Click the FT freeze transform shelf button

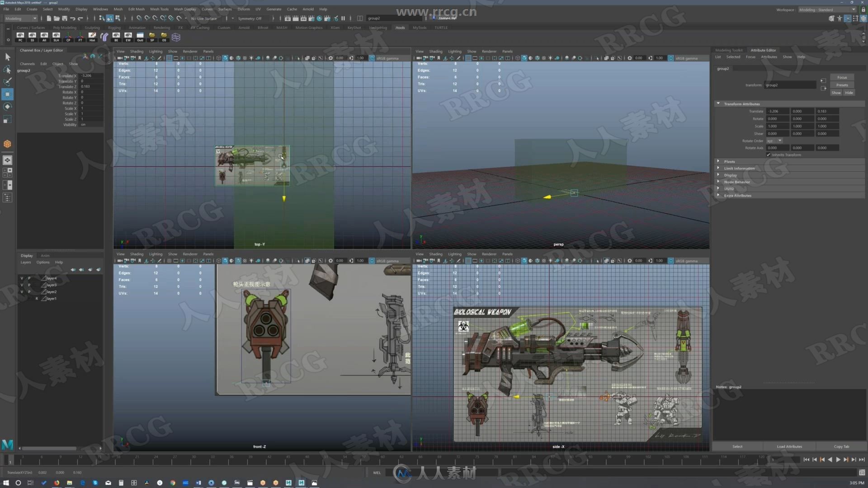tap(80, 37)
